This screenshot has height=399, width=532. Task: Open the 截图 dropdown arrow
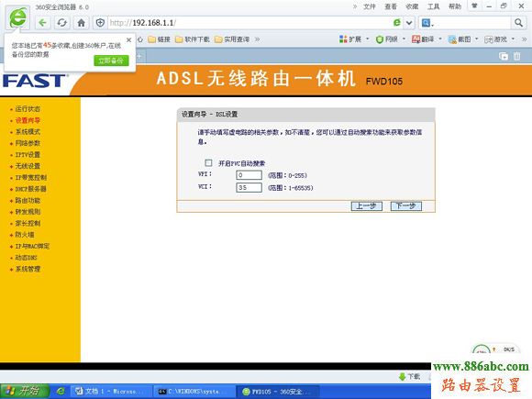[477, 39]
